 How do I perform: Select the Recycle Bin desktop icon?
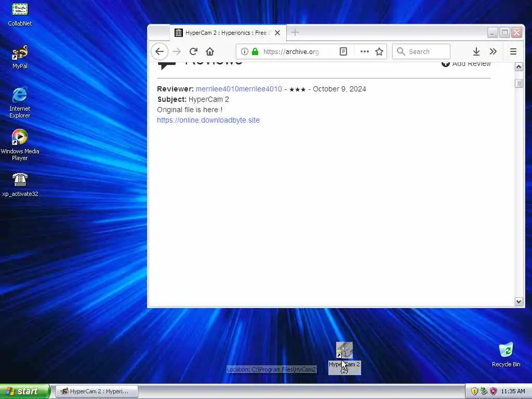(506, 354)
